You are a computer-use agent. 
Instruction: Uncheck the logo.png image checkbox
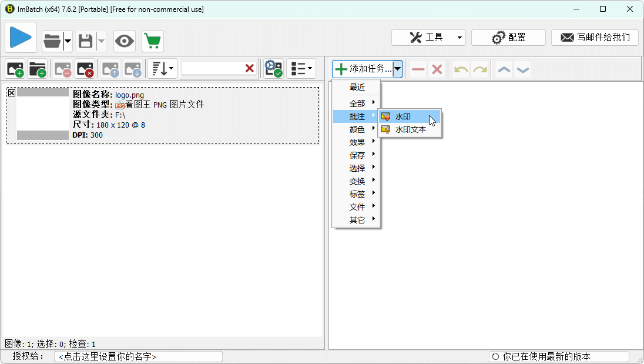(12, 92)
